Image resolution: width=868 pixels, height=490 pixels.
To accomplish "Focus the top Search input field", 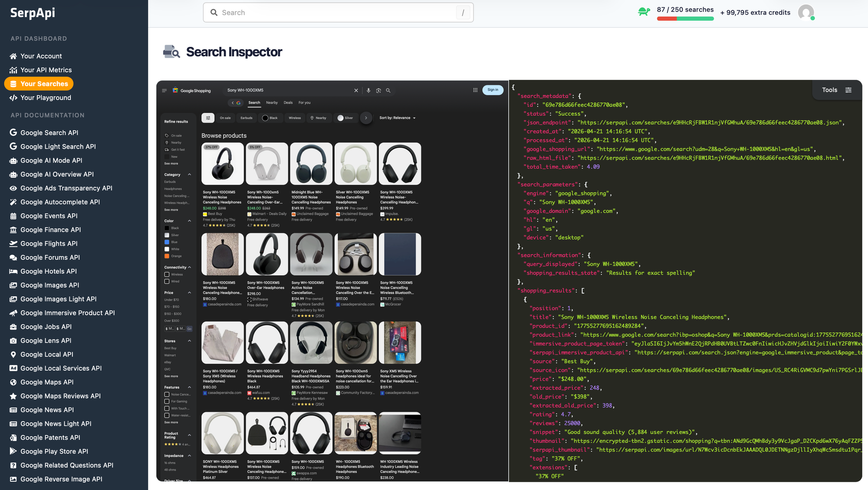I will coord(338,13).
